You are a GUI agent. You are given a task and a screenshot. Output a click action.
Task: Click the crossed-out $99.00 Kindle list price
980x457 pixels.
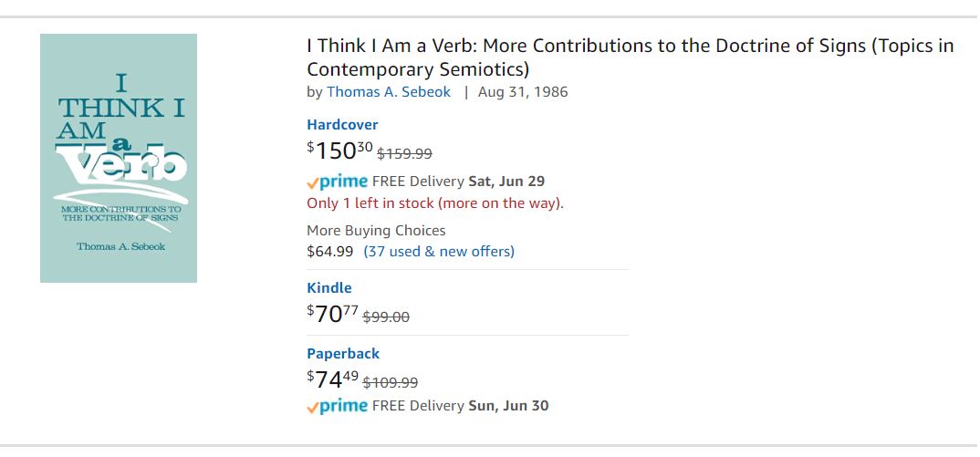[x=386, y=317]
